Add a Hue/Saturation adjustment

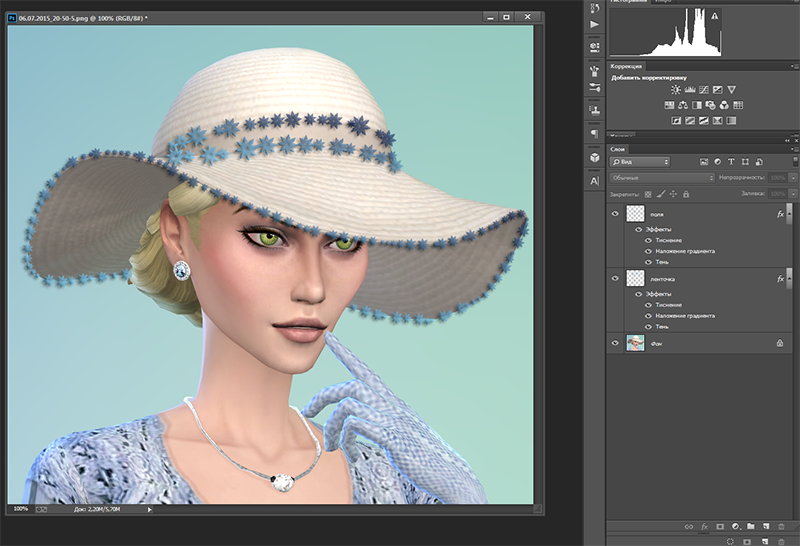(x=669, y=105)
